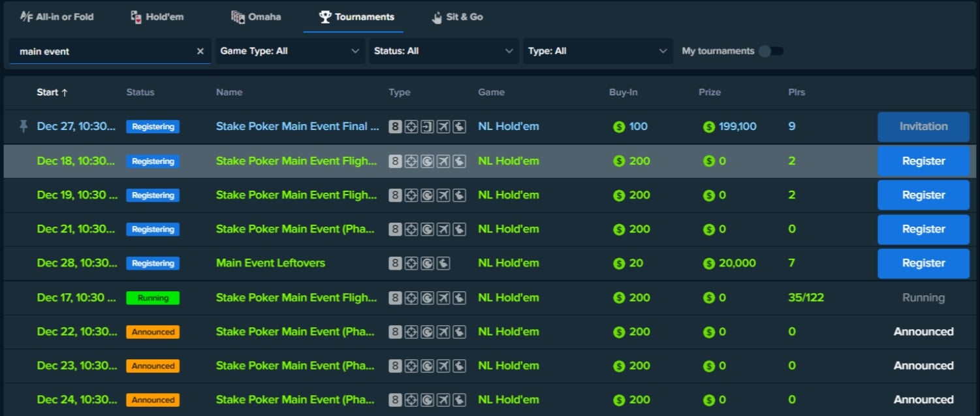Click the 8-max icon in the Dec 18 row
This screenshot has height=416, width=980.
(x=395, y=161)
